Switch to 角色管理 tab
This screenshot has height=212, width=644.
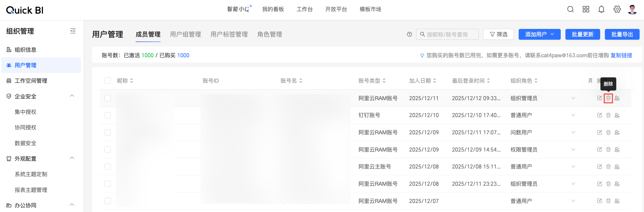click(x=269, y=34)
